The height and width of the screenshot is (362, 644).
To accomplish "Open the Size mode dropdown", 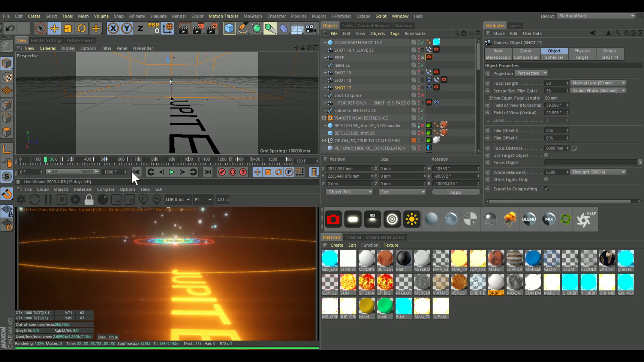I will (x=402, y=192).
